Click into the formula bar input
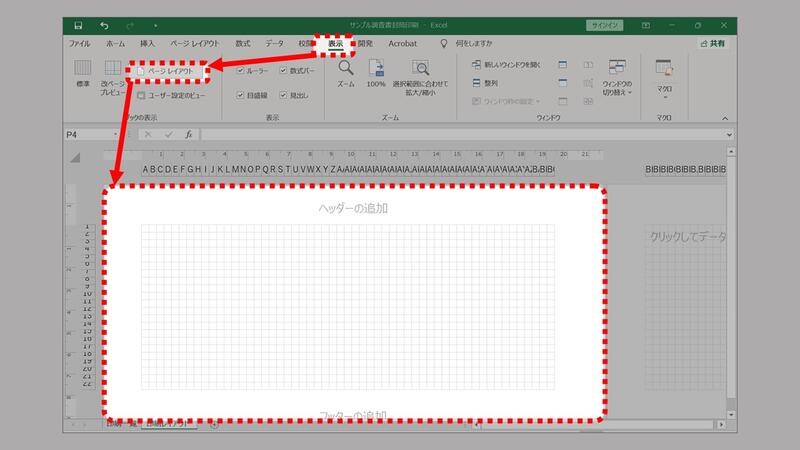Viewport: 800px width, 450px height. pyautogui.click(x=463, y=135)
